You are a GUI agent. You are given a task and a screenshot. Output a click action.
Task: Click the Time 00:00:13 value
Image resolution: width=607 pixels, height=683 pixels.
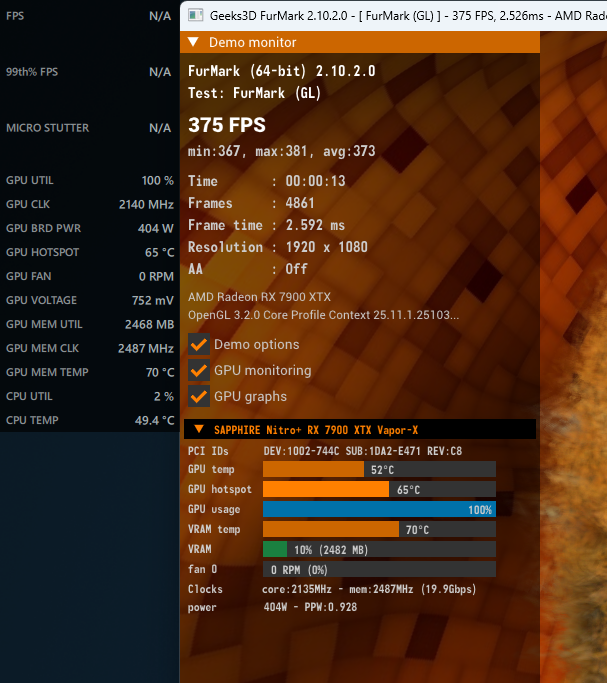tap(315, 181)
